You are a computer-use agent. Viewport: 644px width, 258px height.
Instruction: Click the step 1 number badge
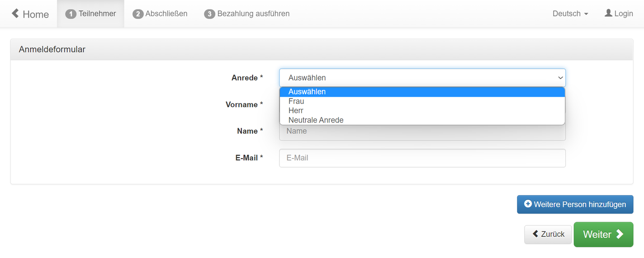(x=71, y=14)
